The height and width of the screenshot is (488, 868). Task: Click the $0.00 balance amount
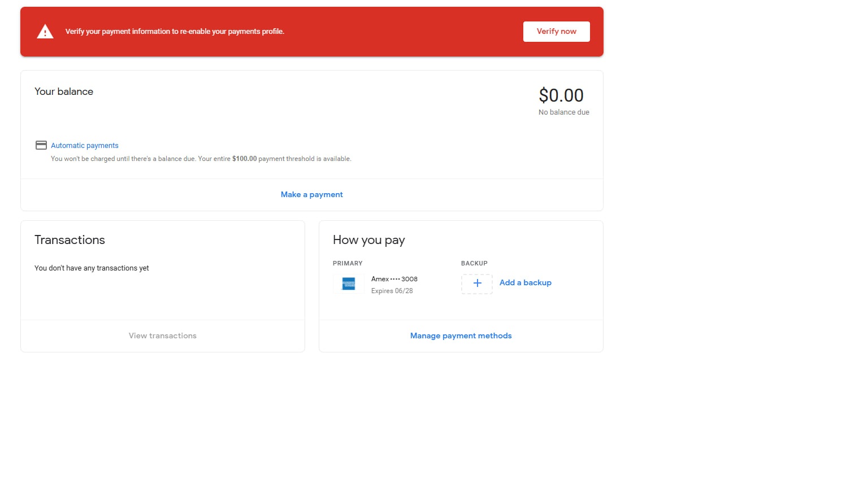pos(561,95)
